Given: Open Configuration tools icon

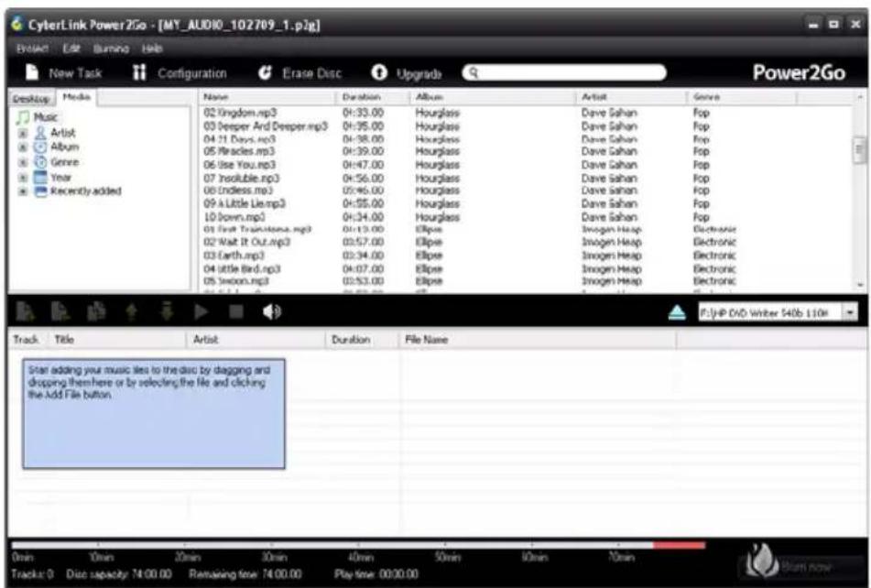Looking at the screenshot, I should point(139,72).
